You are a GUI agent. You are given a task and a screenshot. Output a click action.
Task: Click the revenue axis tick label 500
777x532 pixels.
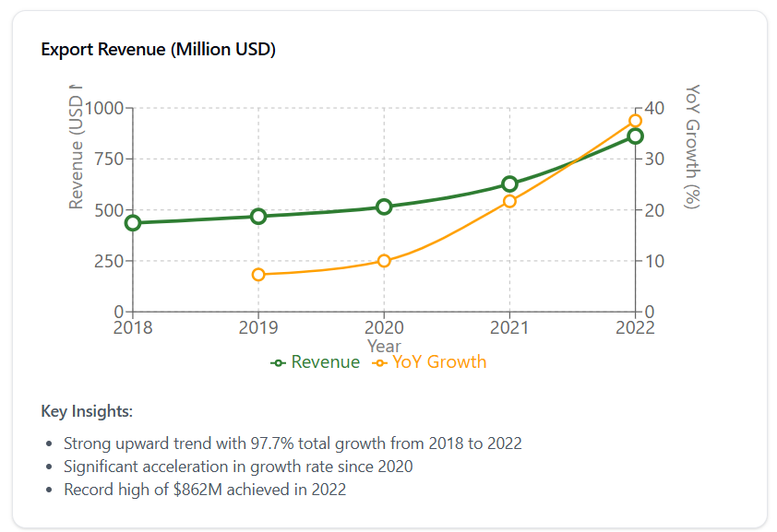[x=109, y=210]
